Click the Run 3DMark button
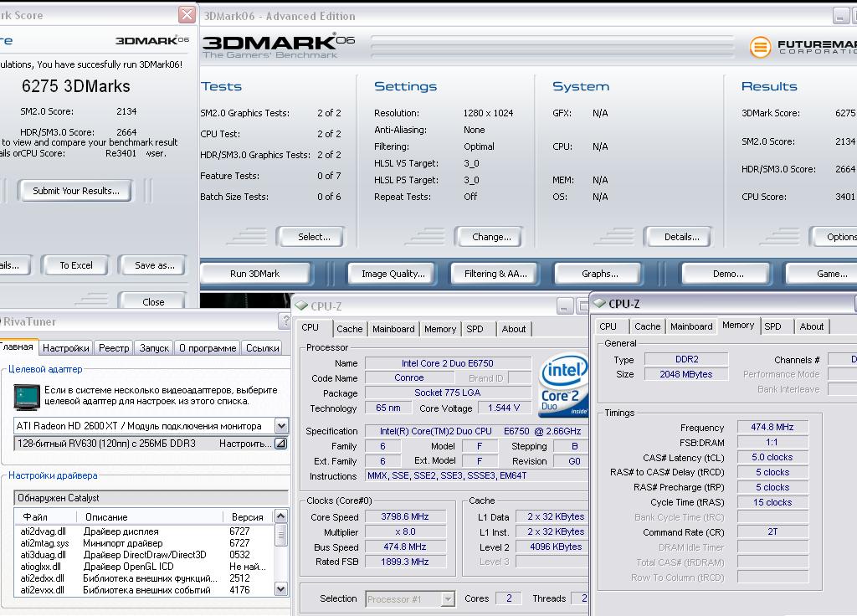This screenshot has width=857, height=616. tap(254, 274)
